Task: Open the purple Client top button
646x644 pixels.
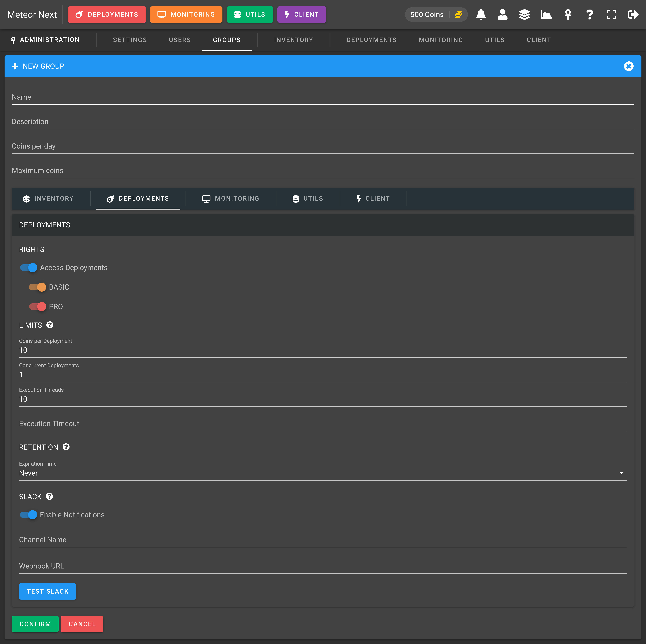Action: (302, 14)
